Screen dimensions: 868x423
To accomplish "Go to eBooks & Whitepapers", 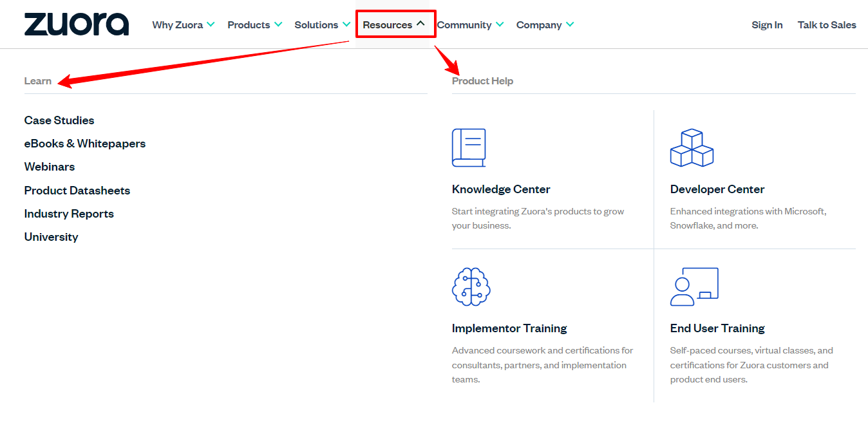I will (x=85, y=144).
